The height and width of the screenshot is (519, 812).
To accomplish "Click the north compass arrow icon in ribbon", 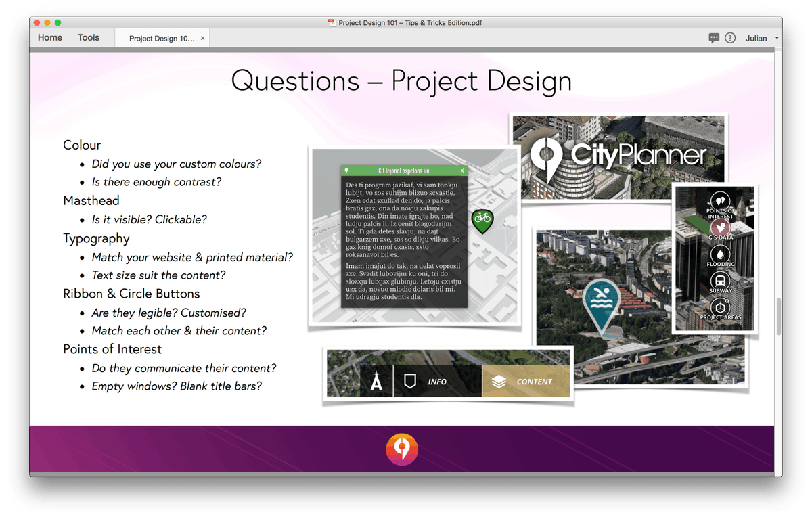I will click(376, 382).
